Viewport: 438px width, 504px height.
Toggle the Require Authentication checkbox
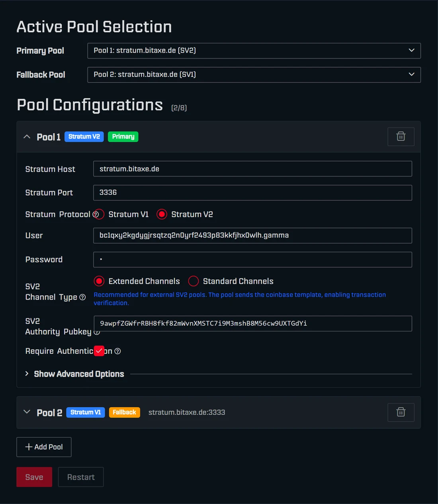(x=99, y=351)
